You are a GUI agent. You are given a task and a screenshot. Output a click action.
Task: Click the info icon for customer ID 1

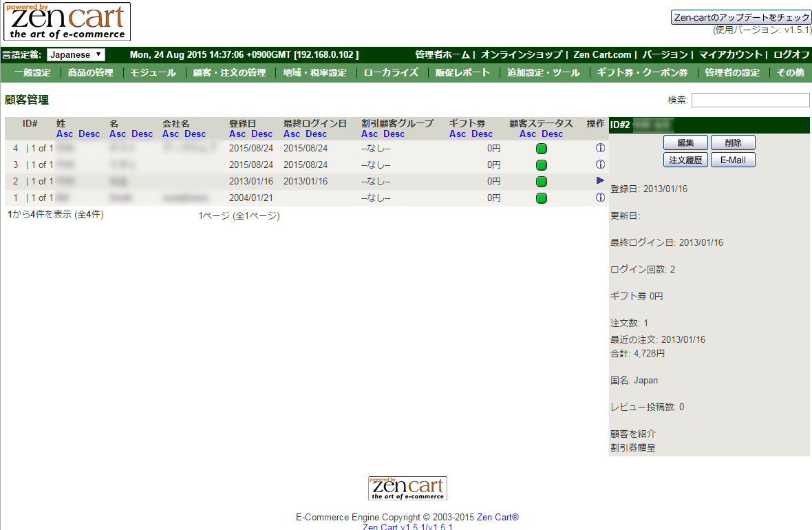[600, 198]
